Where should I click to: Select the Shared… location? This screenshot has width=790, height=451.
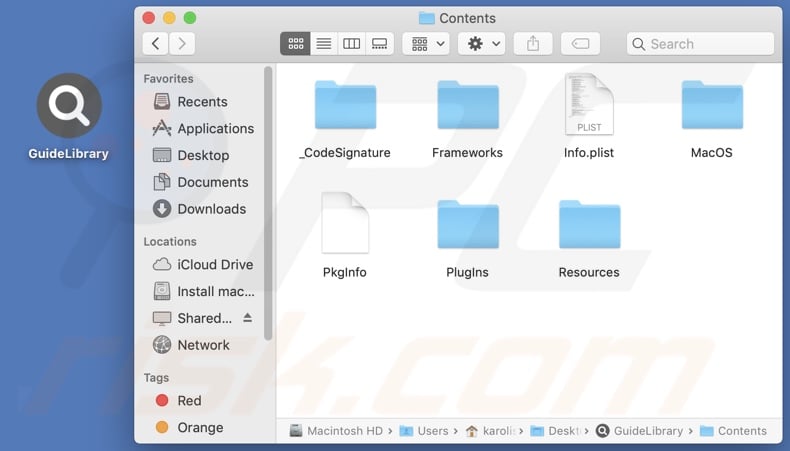[x=192, y=318]
